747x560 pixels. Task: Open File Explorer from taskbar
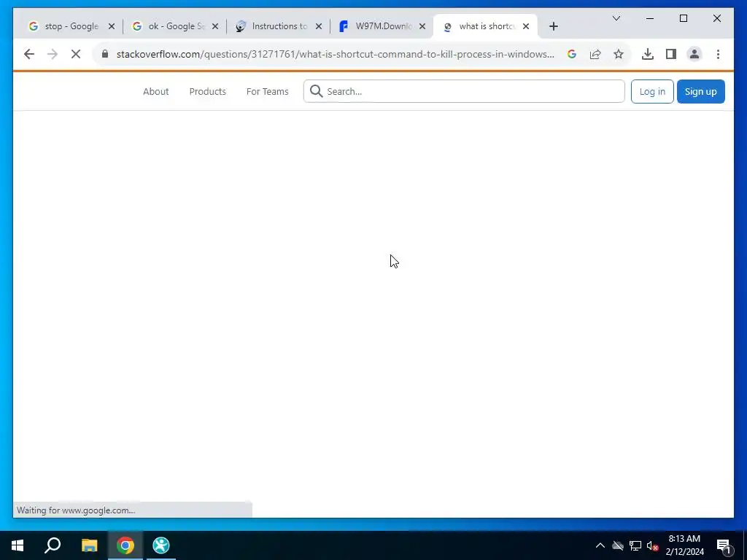(89, 545)
